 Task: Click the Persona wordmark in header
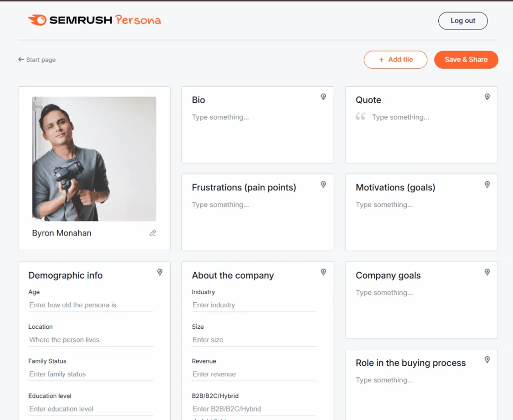pos(138,20)
